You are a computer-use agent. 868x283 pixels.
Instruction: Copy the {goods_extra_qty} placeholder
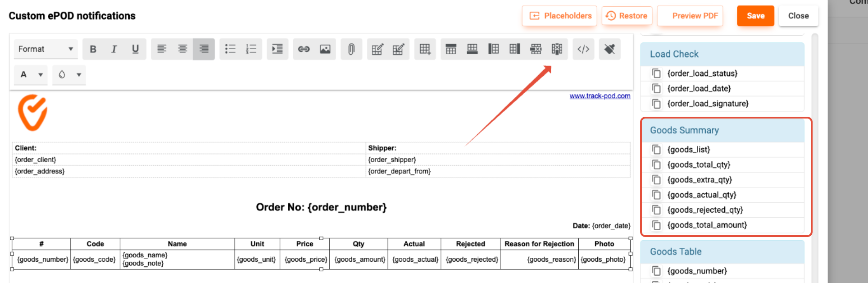click(x=656, y=180)
